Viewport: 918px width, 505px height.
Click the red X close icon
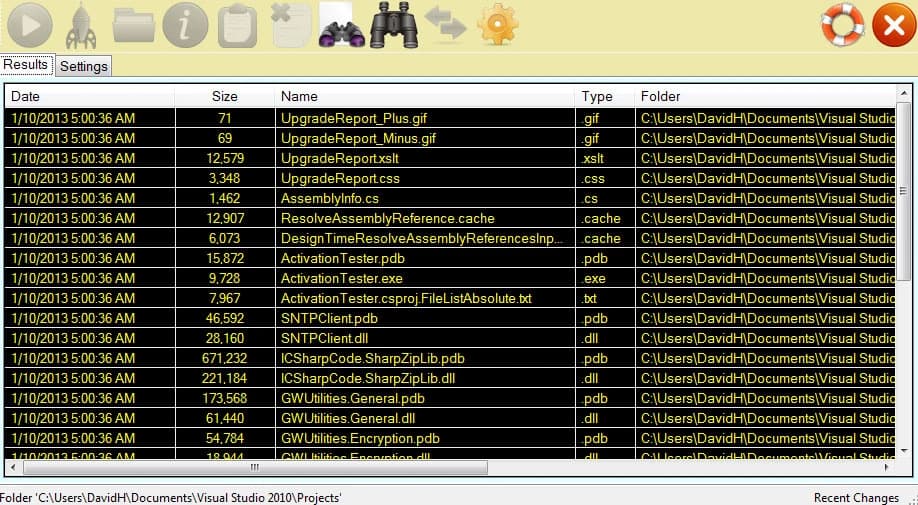tap(894, 25)
